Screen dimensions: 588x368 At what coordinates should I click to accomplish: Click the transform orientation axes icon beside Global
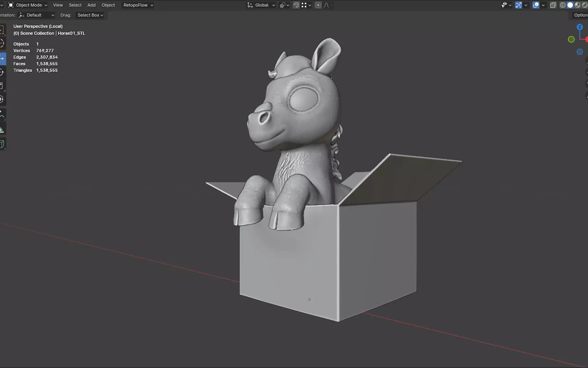[x=250, y=5]
